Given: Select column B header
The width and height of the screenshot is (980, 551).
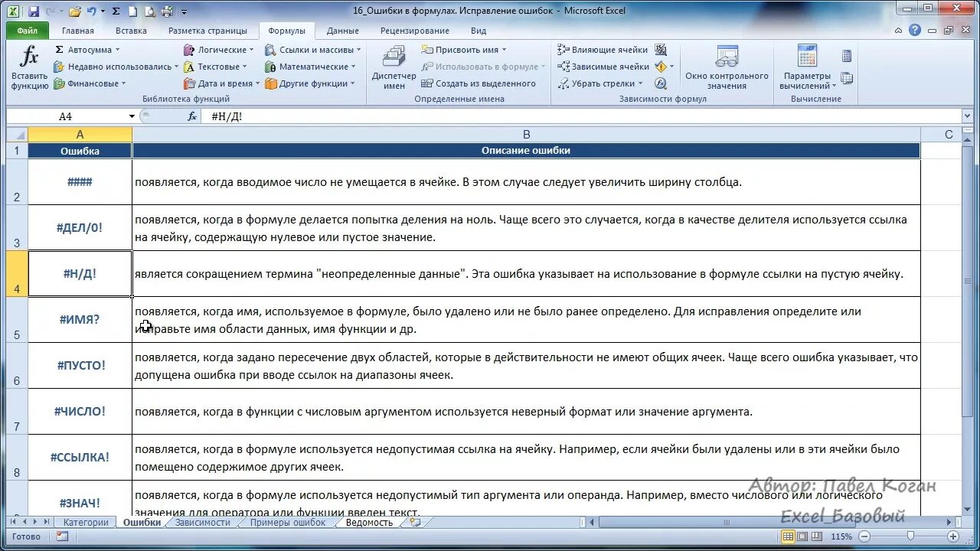Looking at the screenshot, I should [x=526, y=134].
